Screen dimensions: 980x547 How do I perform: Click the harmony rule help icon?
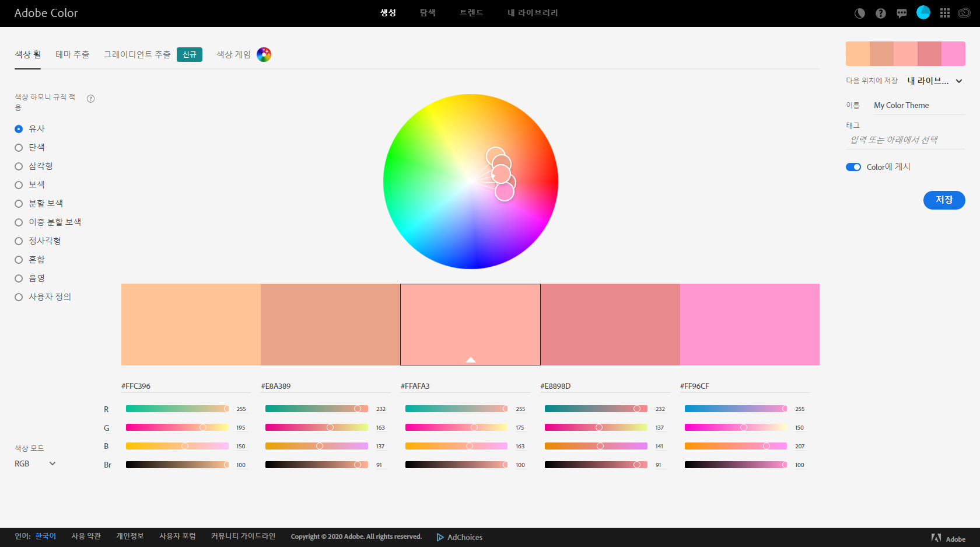coord(90,99)
